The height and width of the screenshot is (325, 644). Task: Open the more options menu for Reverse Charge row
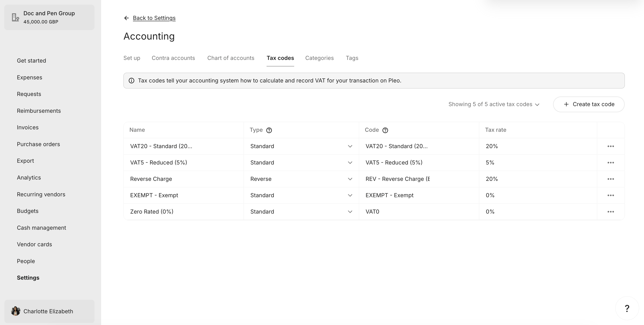(x=610, y=179)
